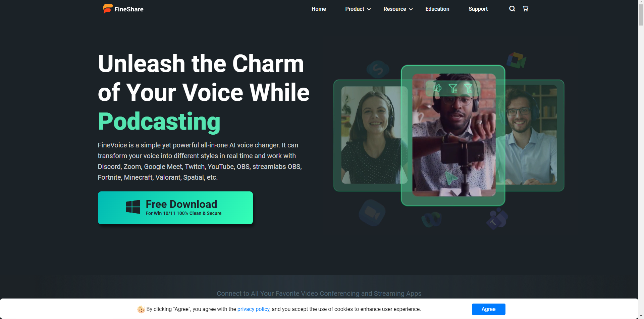The height and width of the screenshot is (319, 644).
Task: Click the Google Meet icon at top right
Action: [516, 60]
